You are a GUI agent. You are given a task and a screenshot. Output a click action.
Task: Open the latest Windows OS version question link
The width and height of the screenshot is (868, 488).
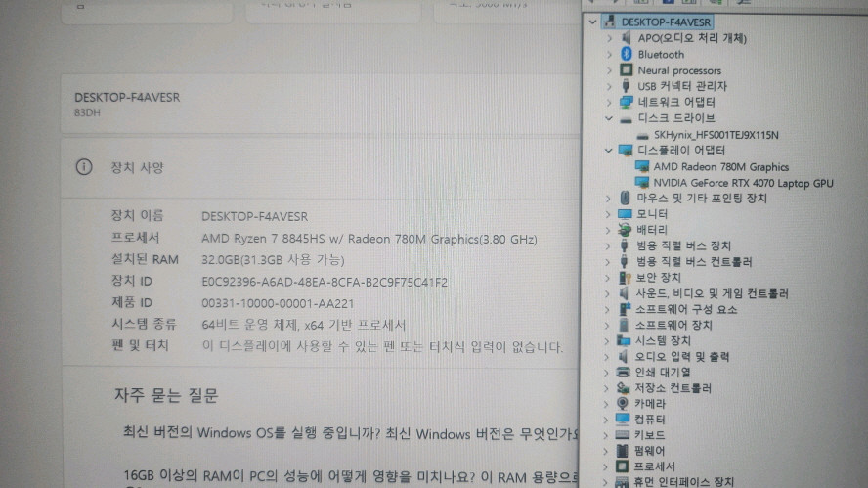[x=350, y=433]
